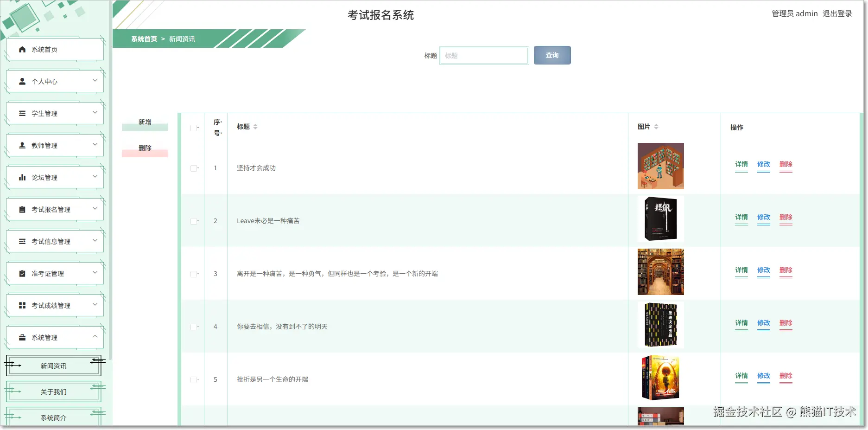Open the library illustration thumbnail in row 1
The image size is (868, 430).
[x=661, y=166]
